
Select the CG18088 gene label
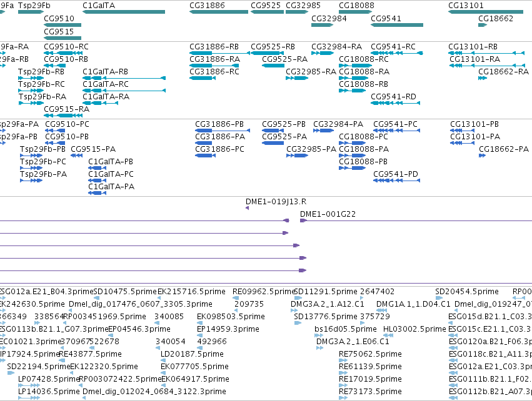356,6
